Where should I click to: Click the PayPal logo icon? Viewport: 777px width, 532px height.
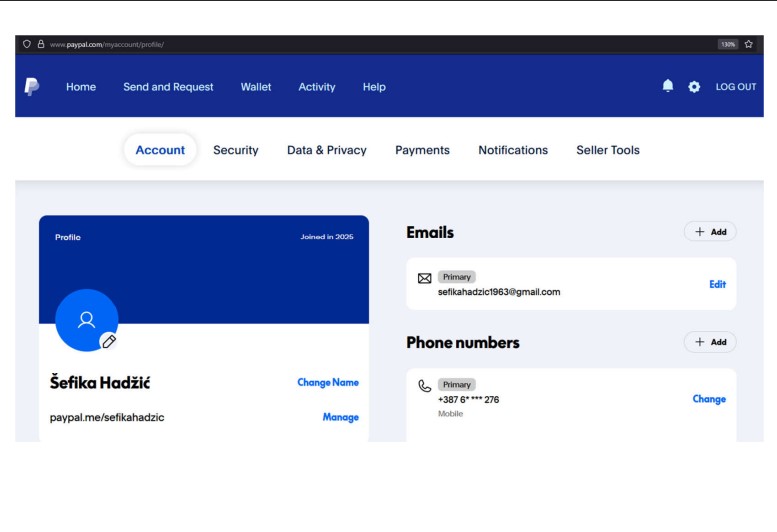click(x=32, y=87)
